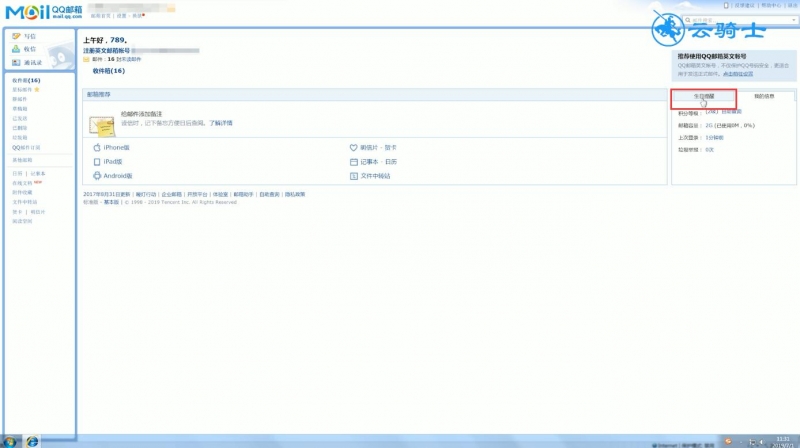Click the bold 收件箱(16) link under greeting
Viewport: 800px width, 448px height.
[x=109, y=71]
